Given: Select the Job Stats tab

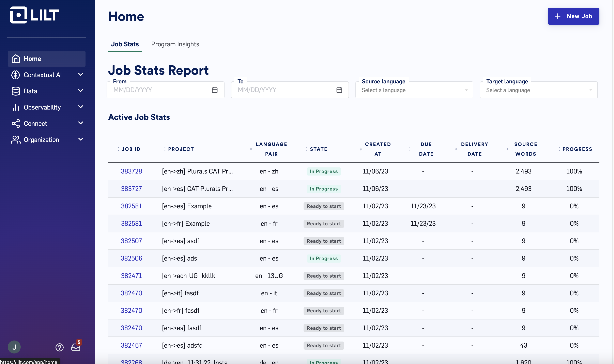Looking at the screenshot, I should point(124,44).
